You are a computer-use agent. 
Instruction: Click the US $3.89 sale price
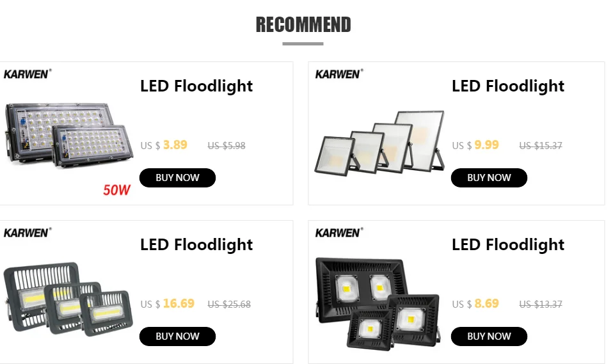[x=164, y=145]
